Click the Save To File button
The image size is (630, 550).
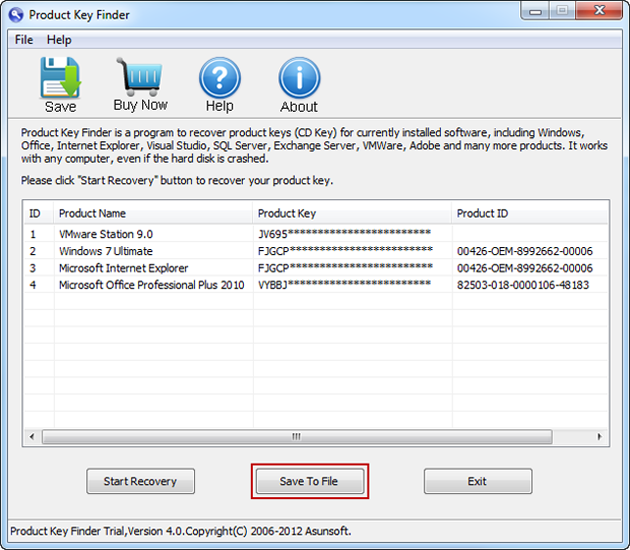(310, 481)
